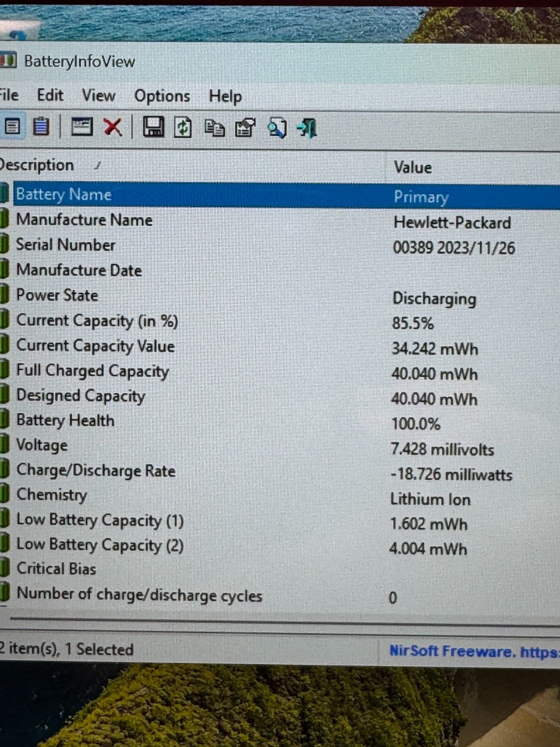This screenshot has height=747, width=560.
Task: Open item properties with the hand-and-sheet icon
Action: click(245, 128)
